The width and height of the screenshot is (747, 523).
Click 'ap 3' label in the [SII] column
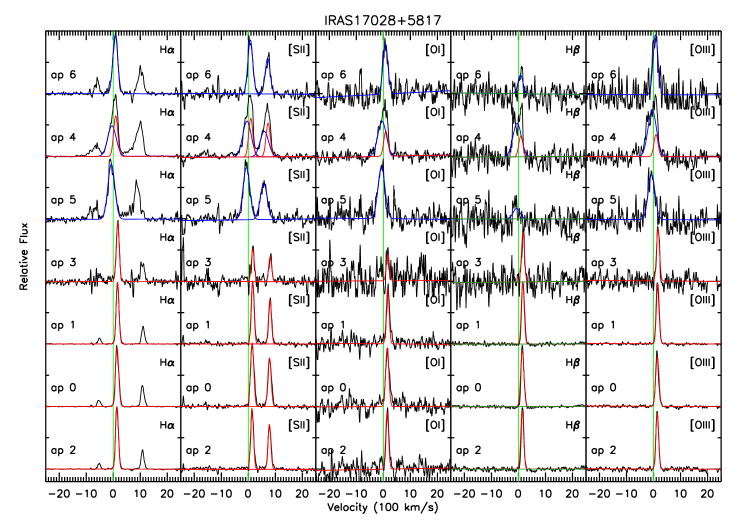tap(198, 262)
